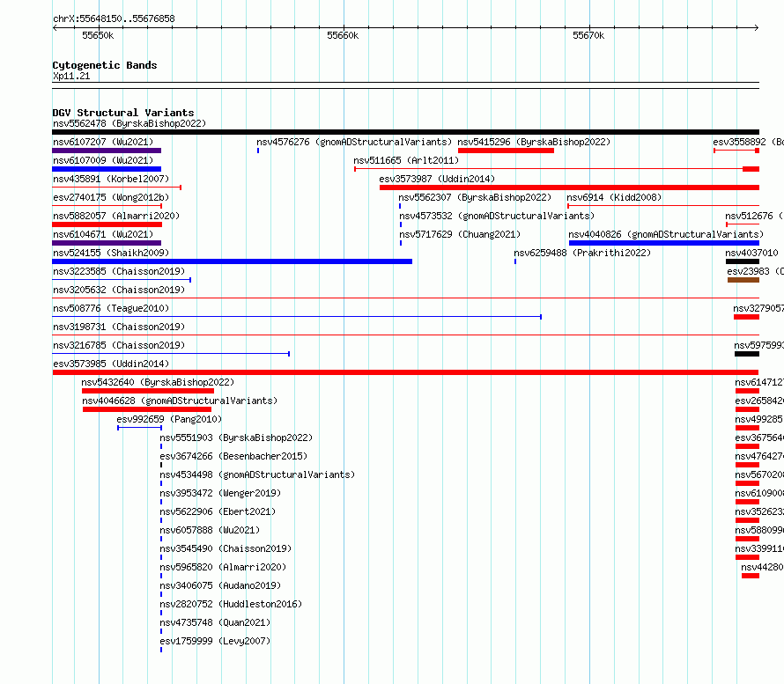Open nsv5622906 (Ebert2021) variant
The width and height of the screenshot is (784, 684).
pyautogui.click(x=218, y=511)
